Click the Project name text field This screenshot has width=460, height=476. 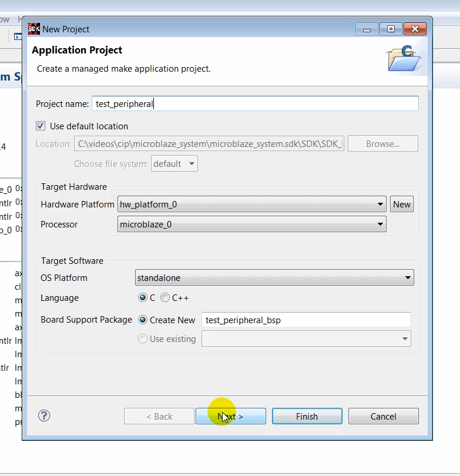click(x=255, y=103)
